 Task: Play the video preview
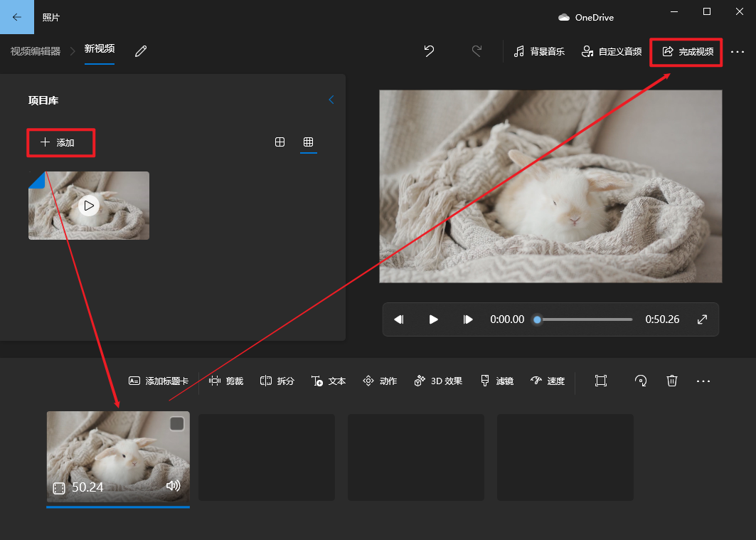[433, 319]
